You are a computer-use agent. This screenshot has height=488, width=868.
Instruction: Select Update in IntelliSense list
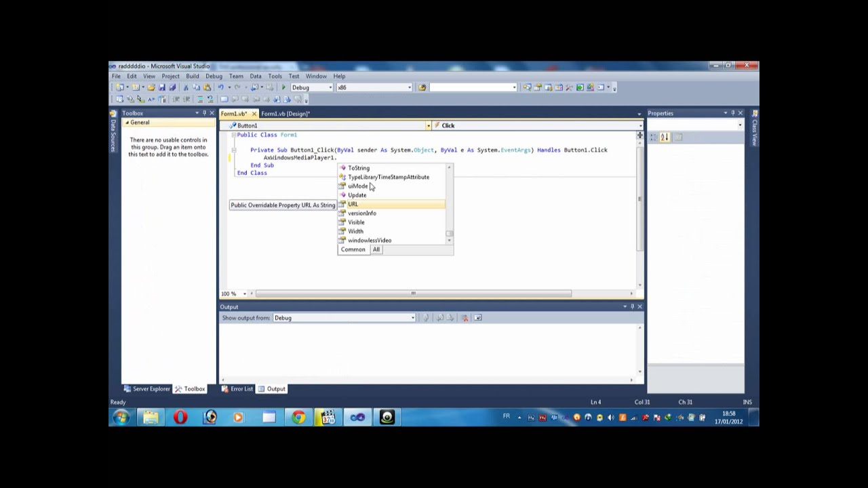point(392,195)
